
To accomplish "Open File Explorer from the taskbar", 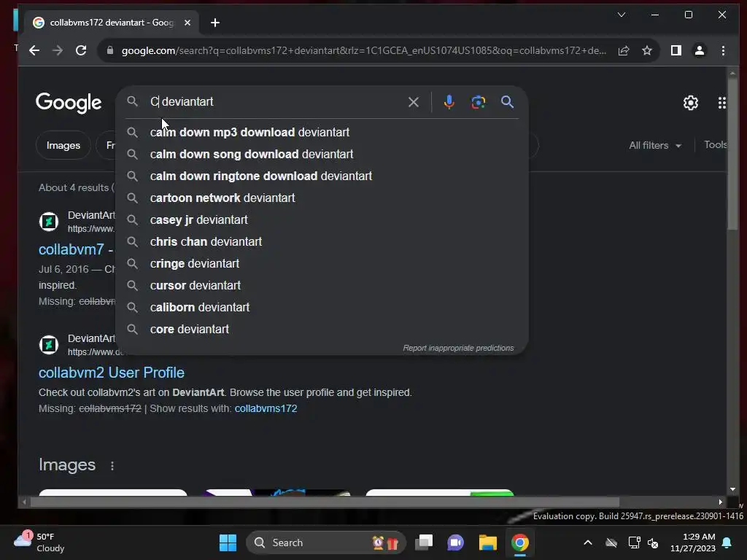I will (488, 542).
